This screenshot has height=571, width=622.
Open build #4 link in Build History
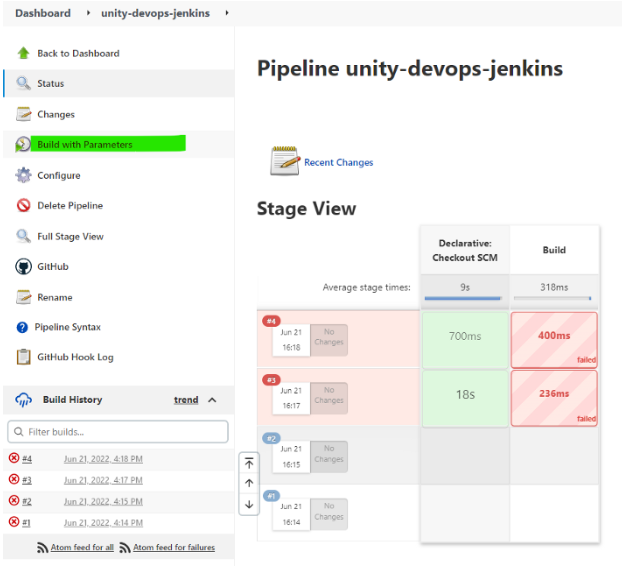pos(27,459)
